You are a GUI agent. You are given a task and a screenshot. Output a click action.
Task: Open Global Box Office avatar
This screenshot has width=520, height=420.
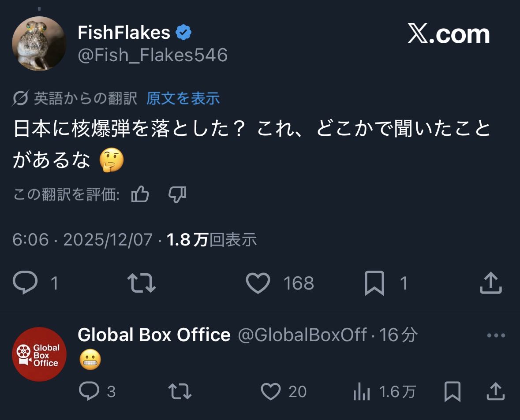coord(39,354)
